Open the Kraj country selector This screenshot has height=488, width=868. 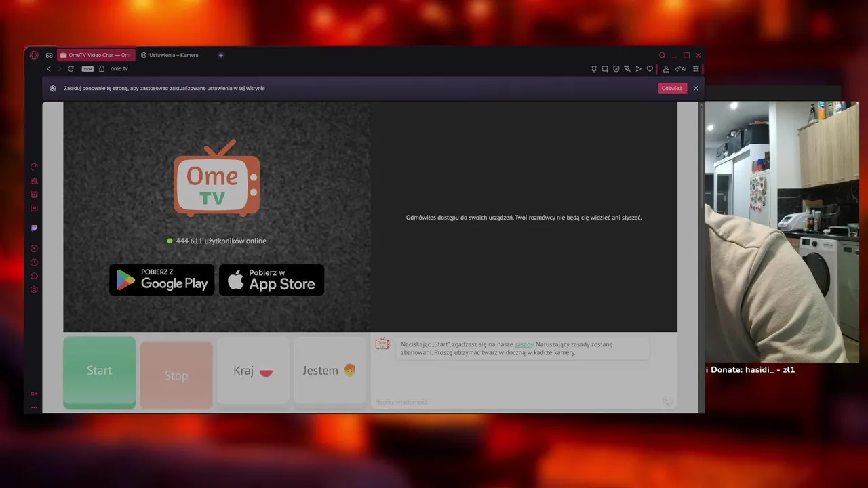coord(253,371)
